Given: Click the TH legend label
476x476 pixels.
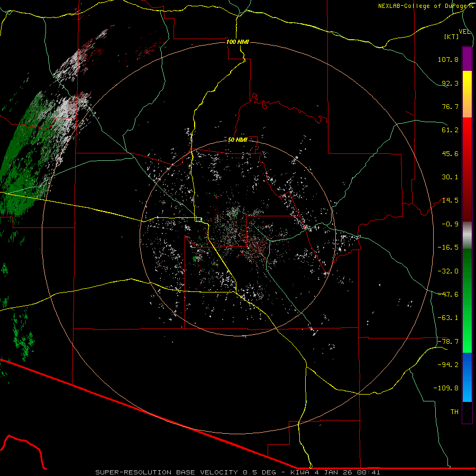Looking at the screenshot, I should point(454,412).
